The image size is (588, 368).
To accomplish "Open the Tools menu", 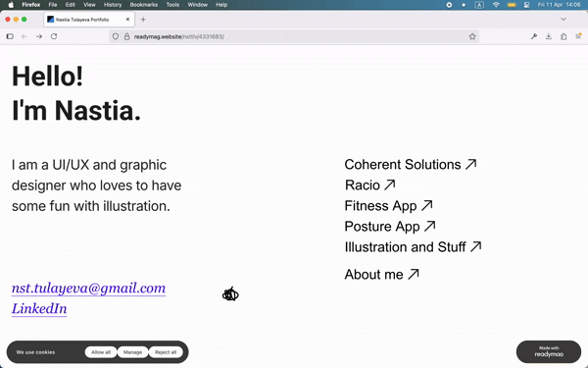I will (x=172, y=5).
